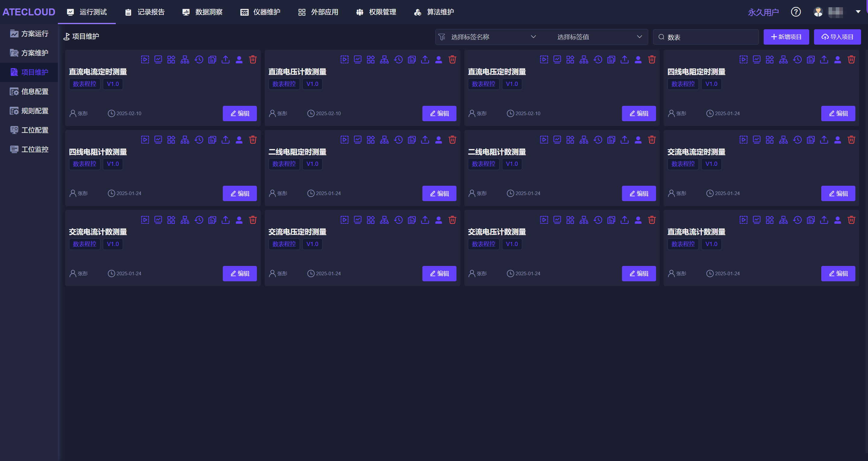
Task: Open the 权限管理 tab
Action: coord(376,12)
